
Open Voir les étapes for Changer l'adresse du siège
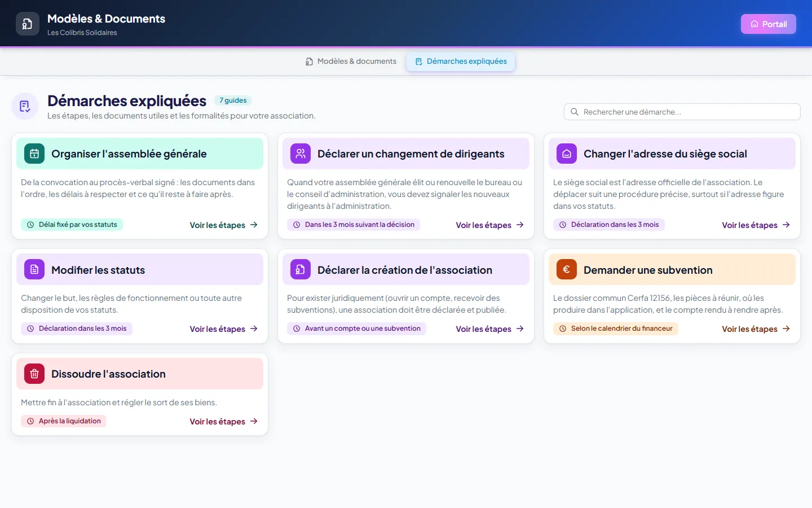[x=756, y=225]
